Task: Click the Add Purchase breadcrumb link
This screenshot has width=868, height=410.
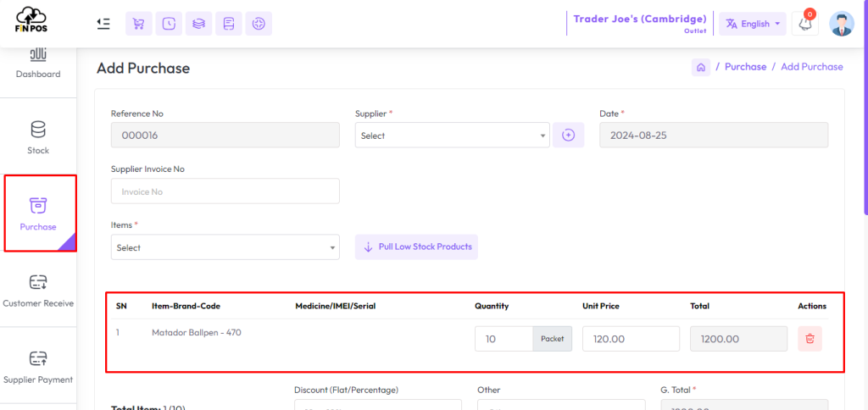Action: click(x=812, y=67)
